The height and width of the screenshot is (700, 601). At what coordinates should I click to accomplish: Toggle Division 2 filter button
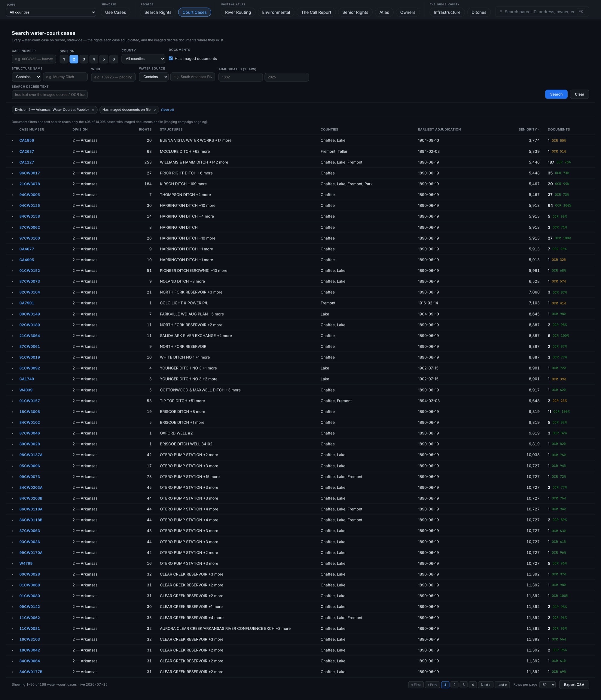point(74,59)
